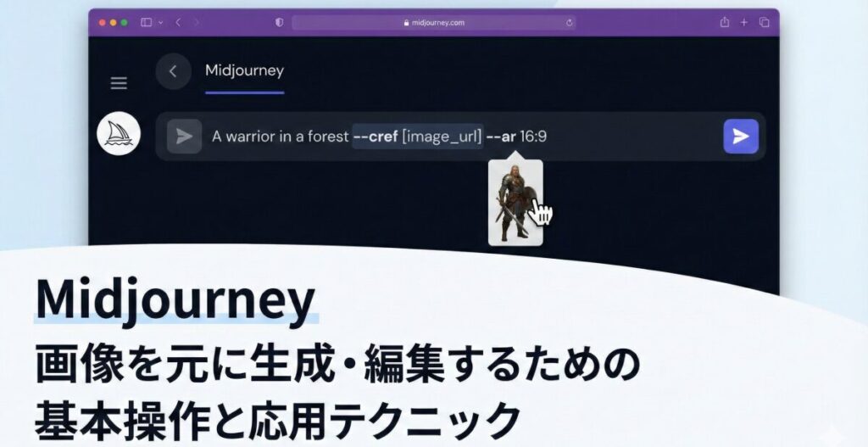Click the midjourney.com address bar
The width and height of the screenshot is (868, 447).
[434, 23]
